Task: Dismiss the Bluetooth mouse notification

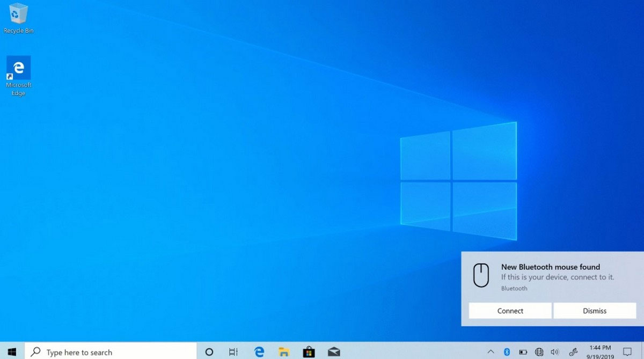Action: (x=595, y=311)
